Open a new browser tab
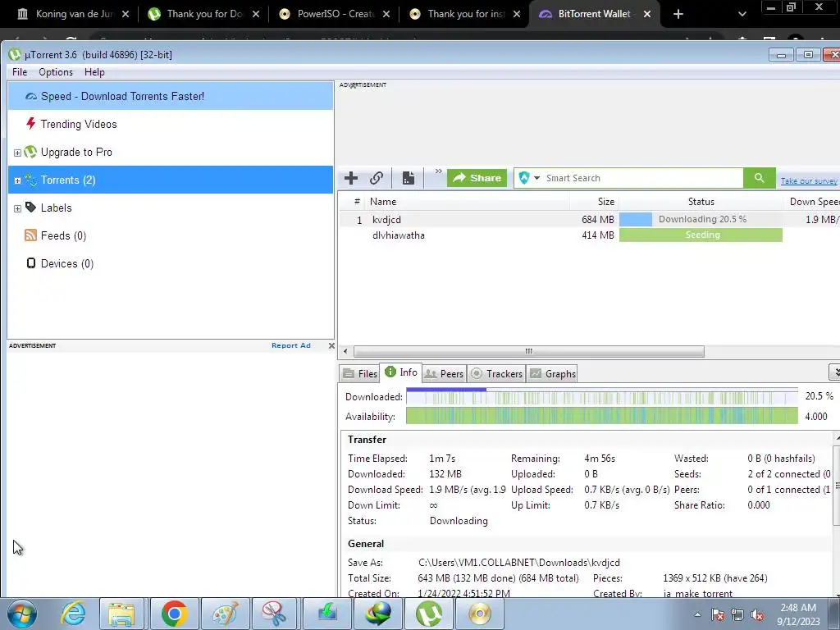840x630 pixels. tap(678, 14)
